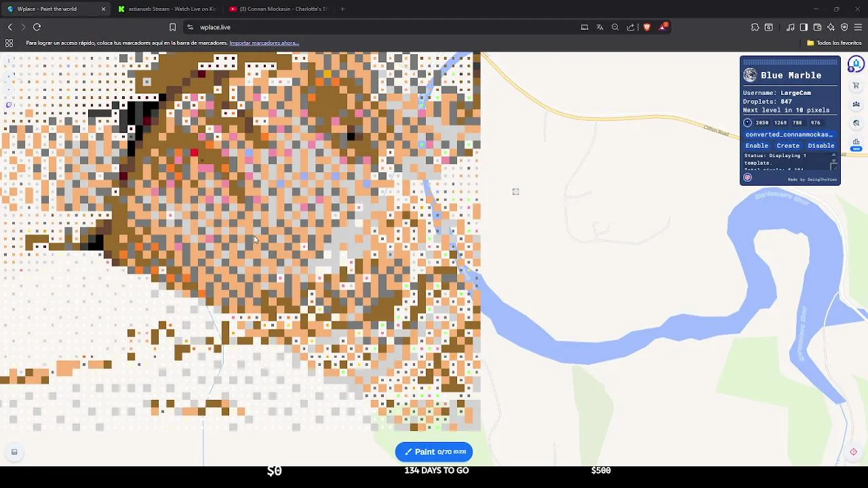Screen dimensions: 868x488
Task: Click the round pink icon at Blue Marble bottom
Action: click(x=747, y=178)
